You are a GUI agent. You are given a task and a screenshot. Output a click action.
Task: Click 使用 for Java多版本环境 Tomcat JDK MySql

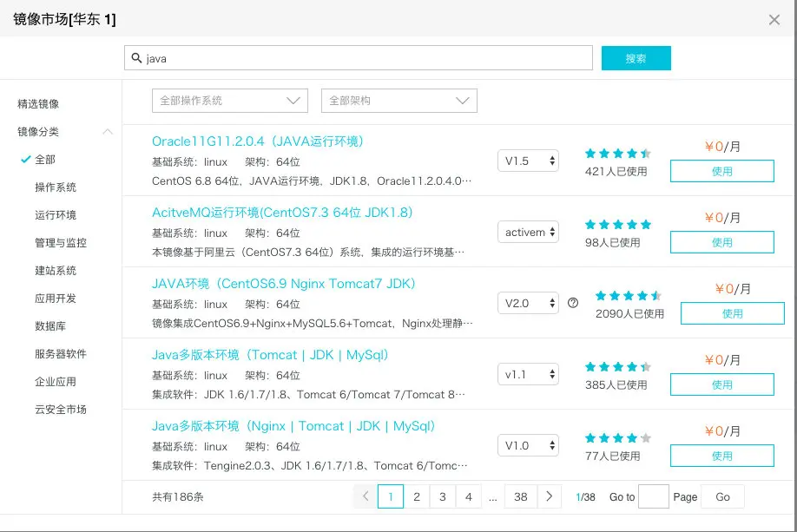pyautogui.click(x=721, y=384)
